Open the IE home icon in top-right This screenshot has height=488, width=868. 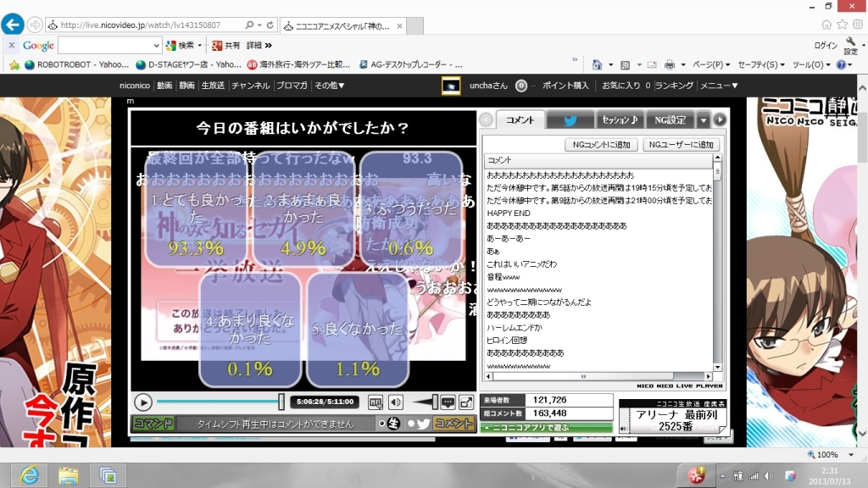826,25
